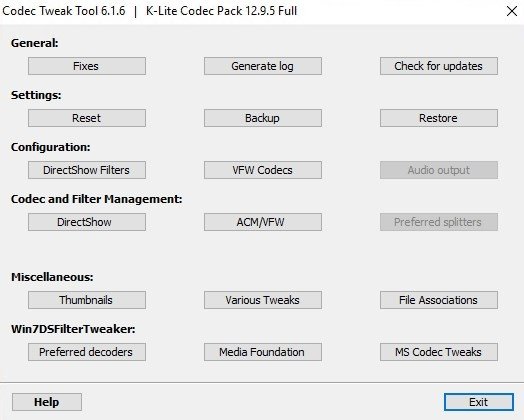
Task: Check for updates
Action: click(439, 66)
